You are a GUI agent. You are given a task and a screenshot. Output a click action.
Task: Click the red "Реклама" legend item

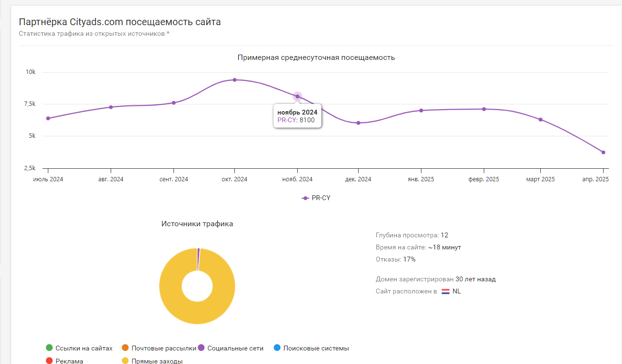64,361
